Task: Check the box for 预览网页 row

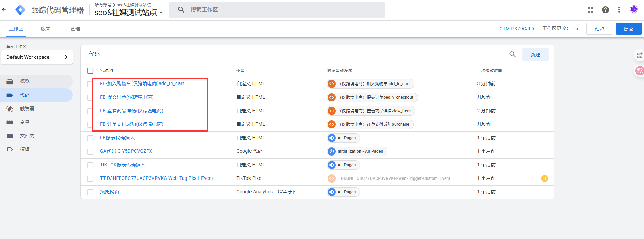Action: [x=90, y=192]
